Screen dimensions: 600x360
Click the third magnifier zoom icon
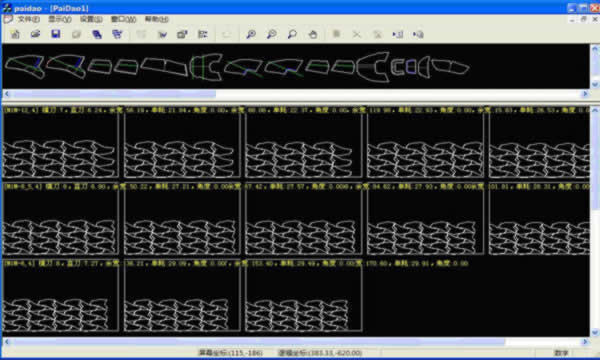(x=292, y=34)
